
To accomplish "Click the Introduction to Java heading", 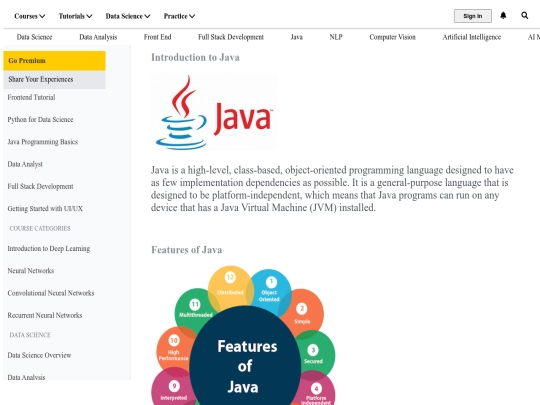I will click(x=195, y=57).
